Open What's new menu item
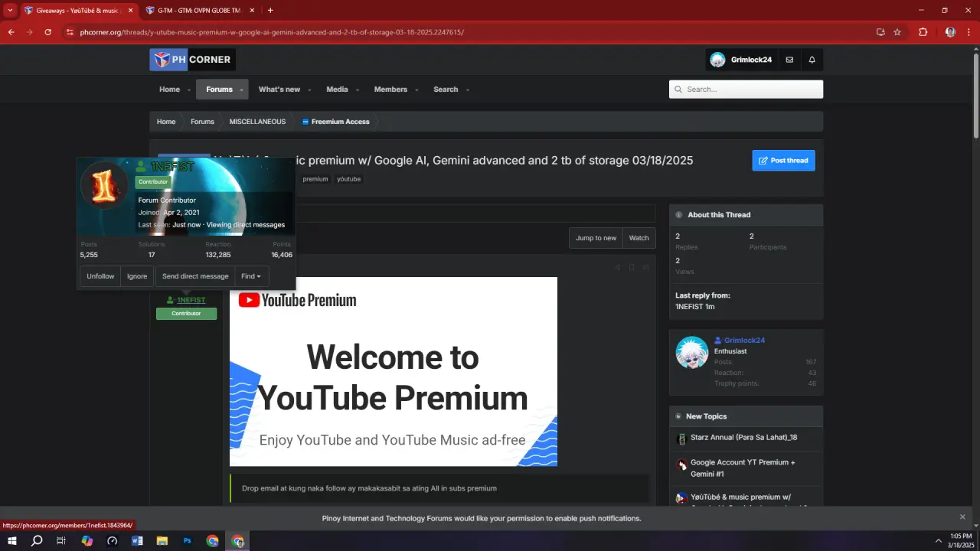 [x=279, y=90]
